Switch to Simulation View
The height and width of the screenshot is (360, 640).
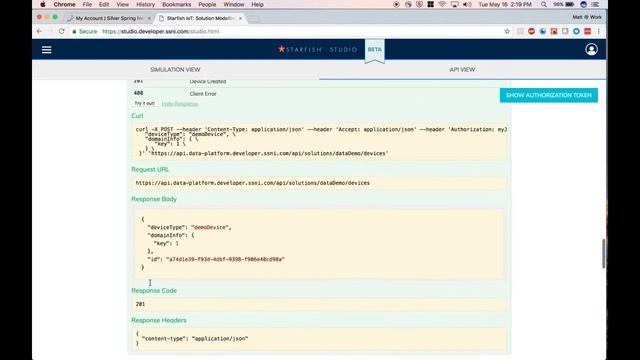[175, 70]
